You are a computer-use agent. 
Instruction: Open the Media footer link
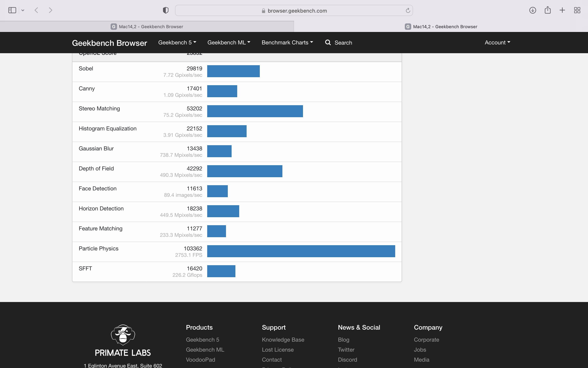point(422,360)
